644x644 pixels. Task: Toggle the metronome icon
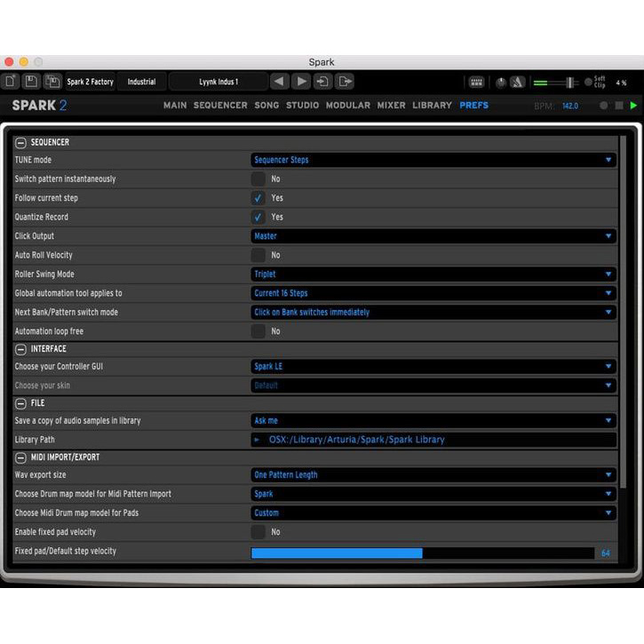coord(518,82)
